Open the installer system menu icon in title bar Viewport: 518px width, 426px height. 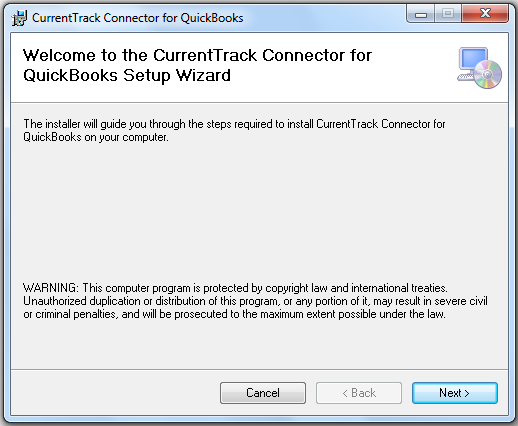click(19, 18)
